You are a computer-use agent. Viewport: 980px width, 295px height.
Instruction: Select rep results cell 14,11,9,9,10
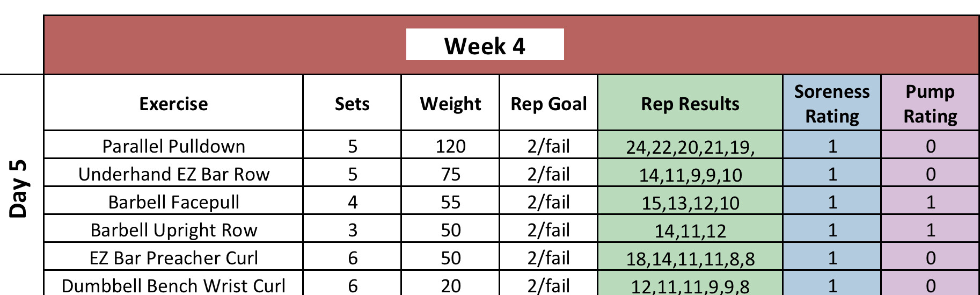(x=690, y=174)
